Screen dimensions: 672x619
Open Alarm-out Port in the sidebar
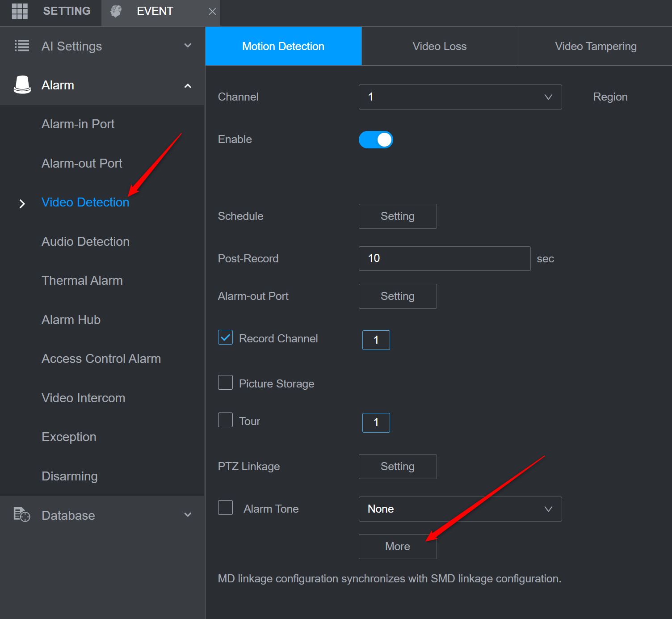tap(82, 163)
